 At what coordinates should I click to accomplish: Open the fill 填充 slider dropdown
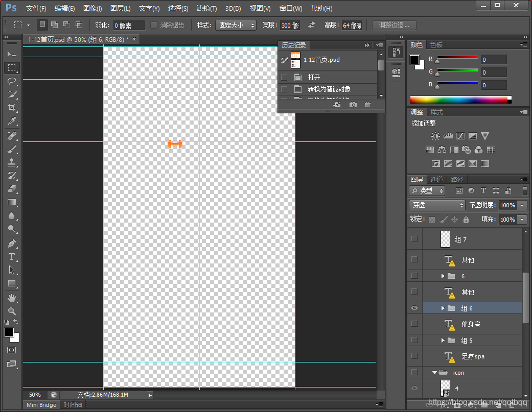tap(522, 220)
